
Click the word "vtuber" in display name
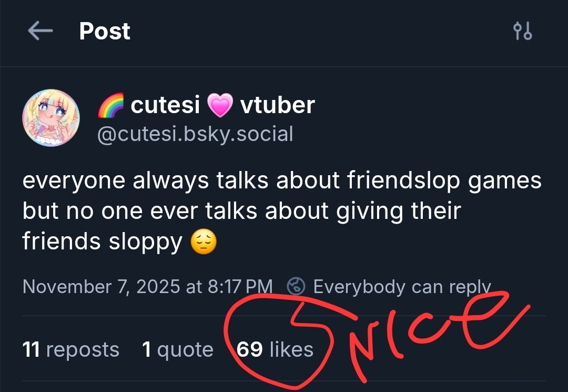[277, 105]
